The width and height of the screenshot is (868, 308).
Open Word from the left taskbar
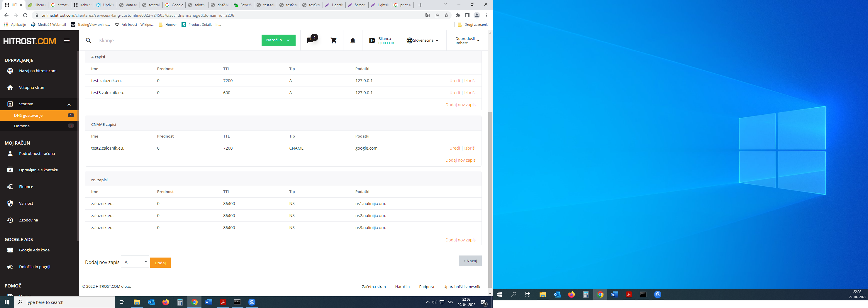coord(208,302)
